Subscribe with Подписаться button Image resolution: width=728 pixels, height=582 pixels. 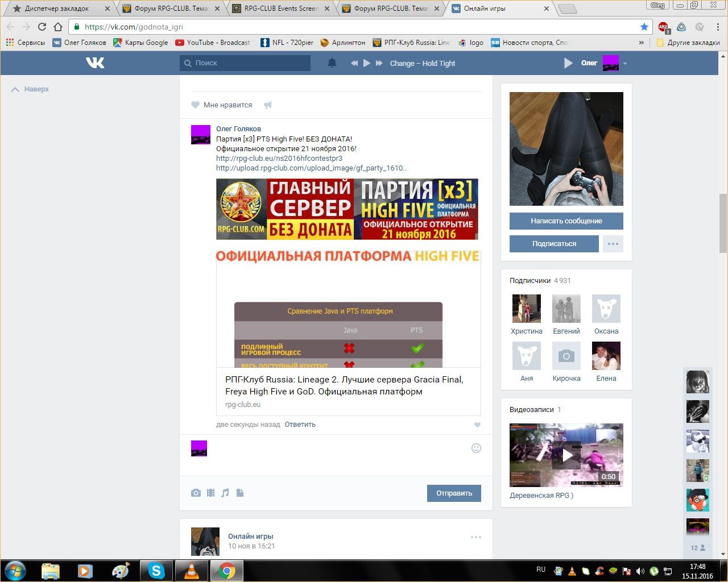(x=554, y=244)
